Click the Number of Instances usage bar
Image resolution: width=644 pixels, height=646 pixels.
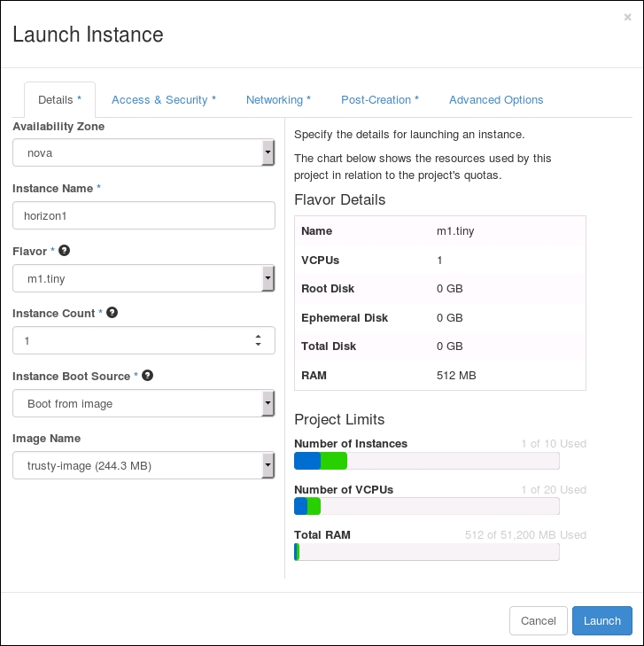pyautogui.click(x=426, y=461)
